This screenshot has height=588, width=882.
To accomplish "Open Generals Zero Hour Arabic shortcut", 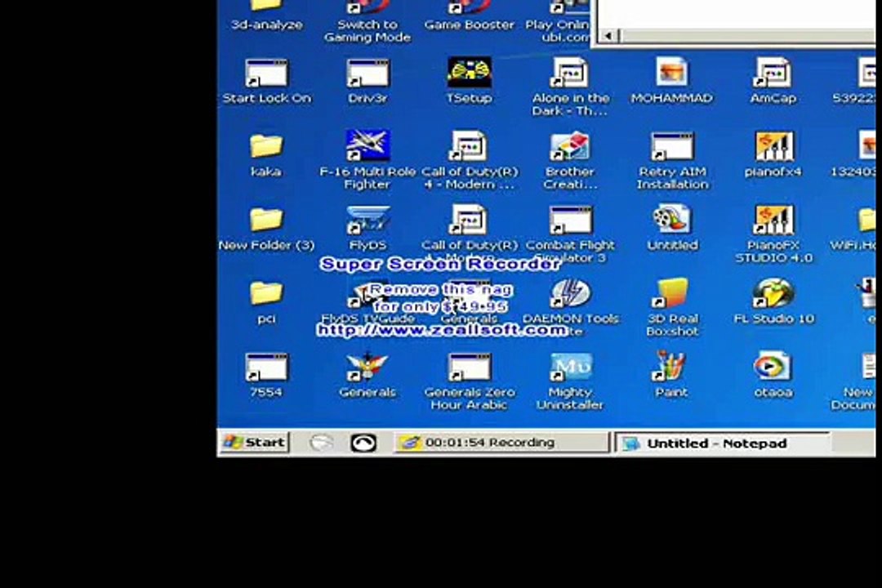I will pyautogui.click(x=469, y=367).
